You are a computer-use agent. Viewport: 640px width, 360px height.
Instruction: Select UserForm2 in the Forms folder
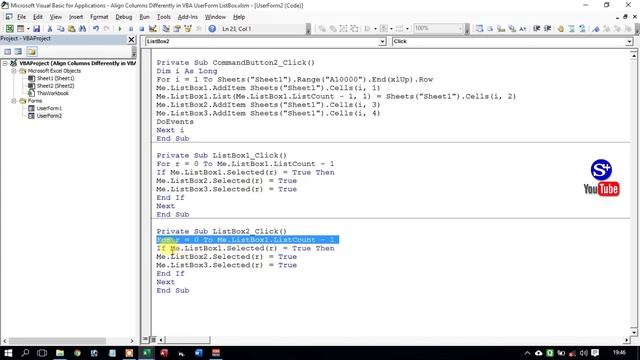pos(49,116)
